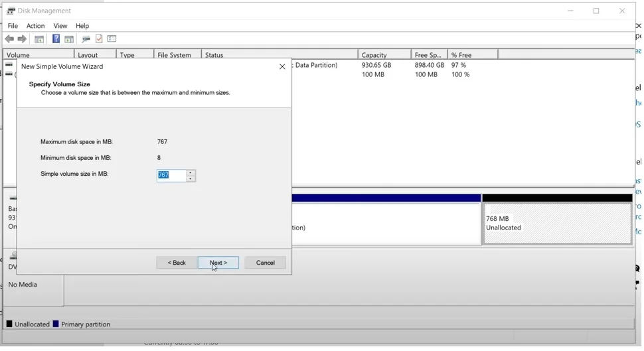Viewport: 644px width, 351px height.
Task: Maximize the Disk Management window
Action: (596, 11)
